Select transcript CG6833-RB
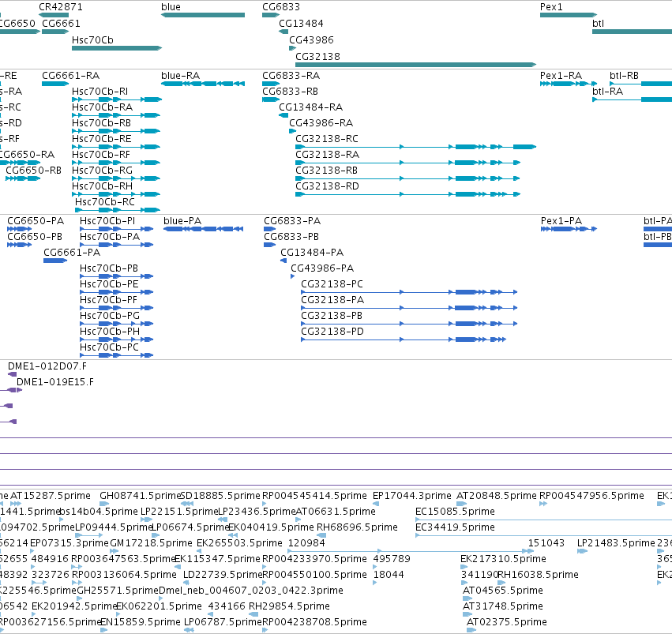 (x=271, y=99)
